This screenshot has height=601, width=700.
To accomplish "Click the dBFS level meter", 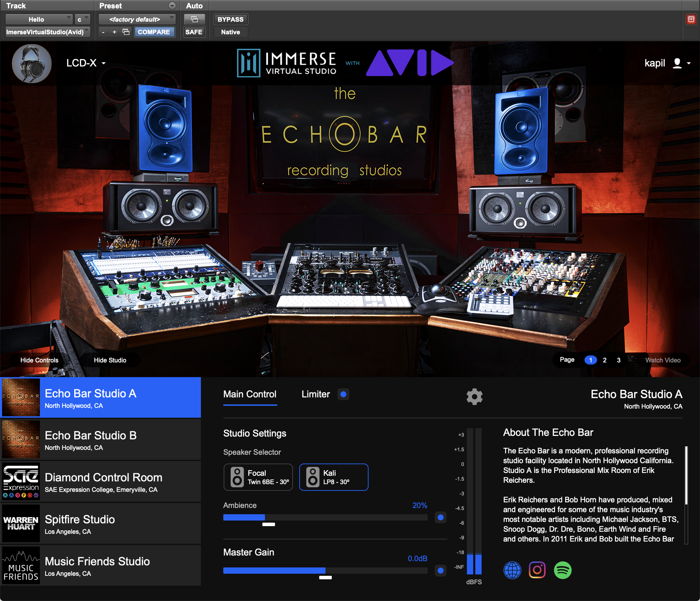I will point(474,501).
